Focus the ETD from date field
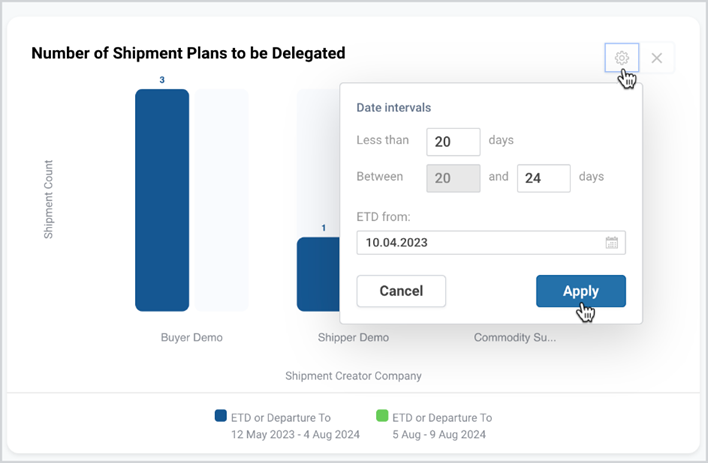708x463 pixels. (x=491, y=243)
